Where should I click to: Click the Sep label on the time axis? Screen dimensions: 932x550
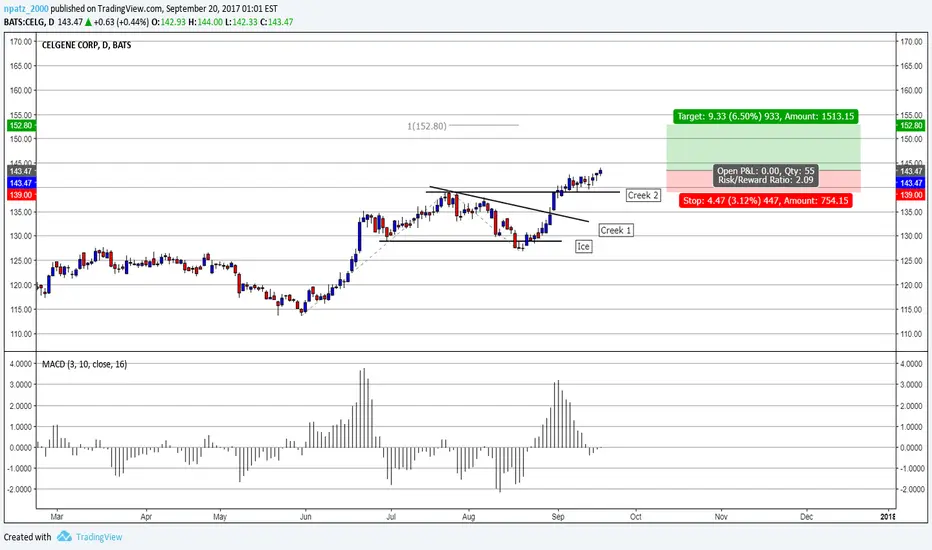point(558,517)
